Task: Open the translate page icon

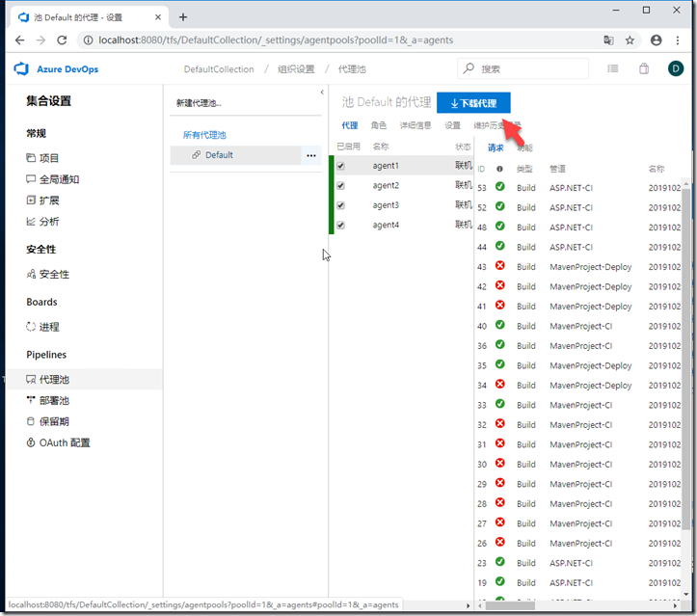Action: click(608, 40)
